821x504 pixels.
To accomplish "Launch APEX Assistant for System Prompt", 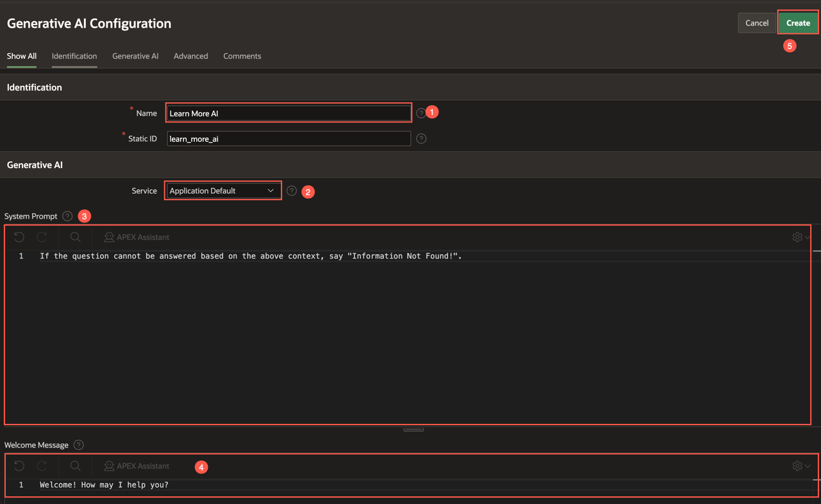I will pos(137,237).
